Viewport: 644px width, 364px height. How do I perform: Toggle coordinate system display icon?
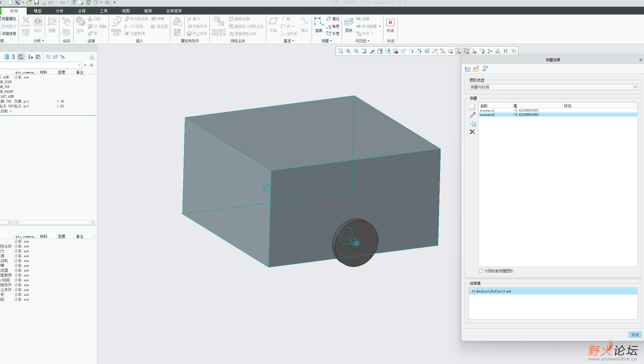(x=474, y=51)
